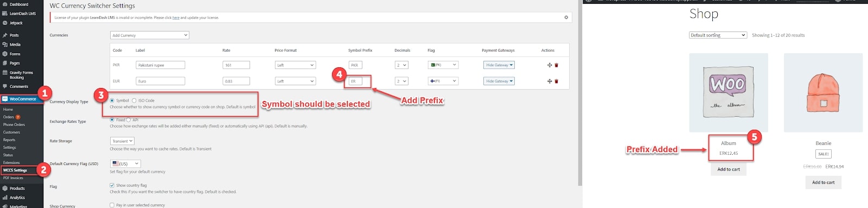Delete the PKR currency row
Image resolution: width=868 pixels, height=208 pixels.
(556, 65)
